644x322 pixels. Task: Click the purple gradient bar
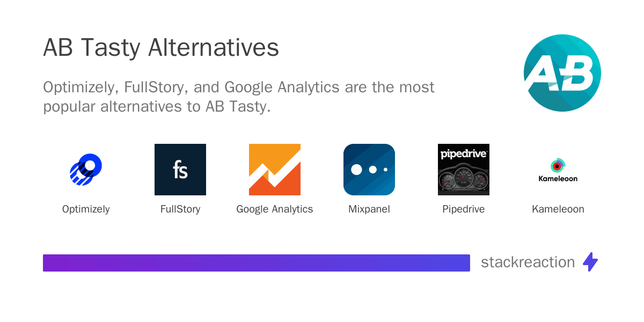(x=257, y=263)
